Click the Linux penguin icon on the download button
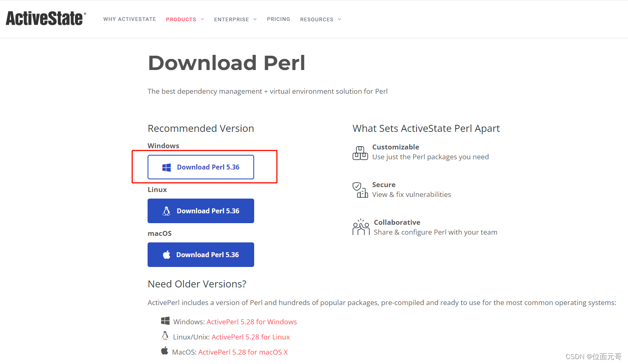The image size is (628, 364). [x=166, y=211]
